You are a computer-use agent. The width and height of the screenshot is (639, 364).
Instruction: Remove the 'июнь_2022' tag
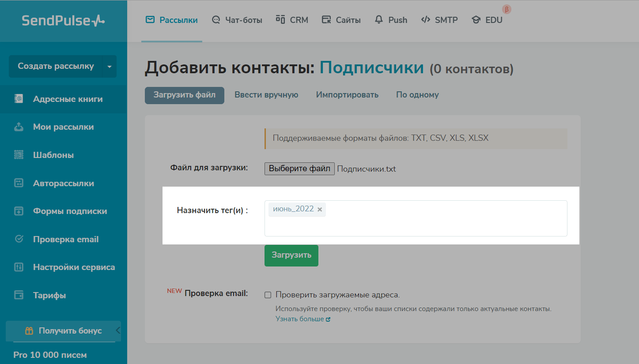click(320, 210)
